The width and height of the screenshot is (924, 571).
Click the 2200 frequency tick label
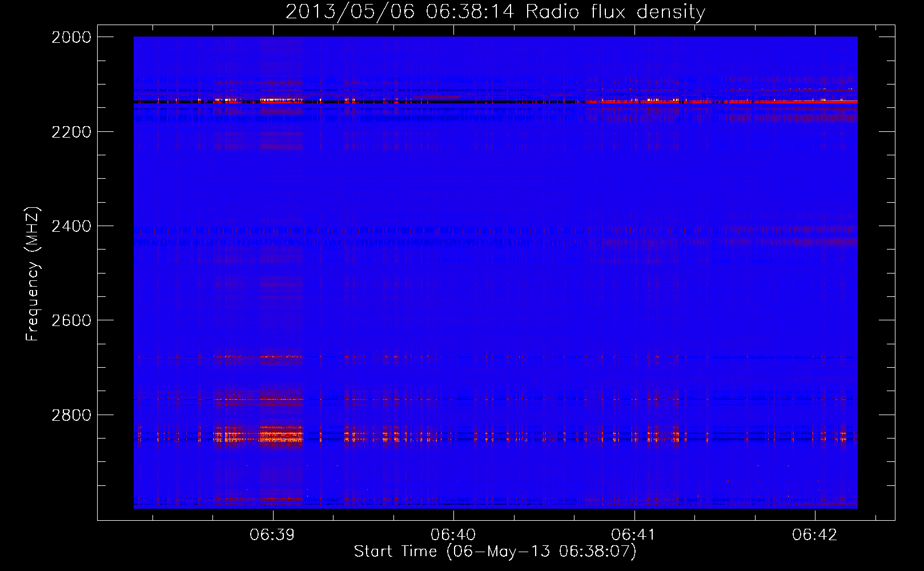(x=71, y=132)
